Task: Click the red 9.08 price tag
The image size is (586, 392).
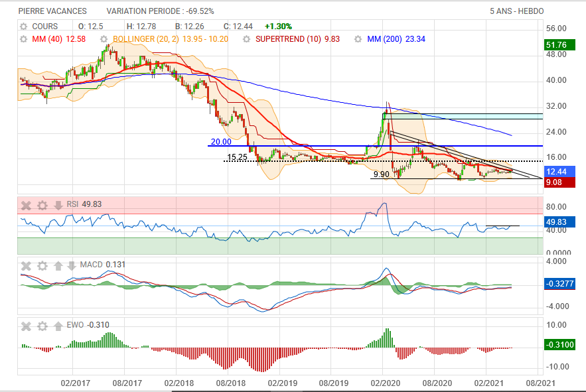Action: click(x=559, y=182)
